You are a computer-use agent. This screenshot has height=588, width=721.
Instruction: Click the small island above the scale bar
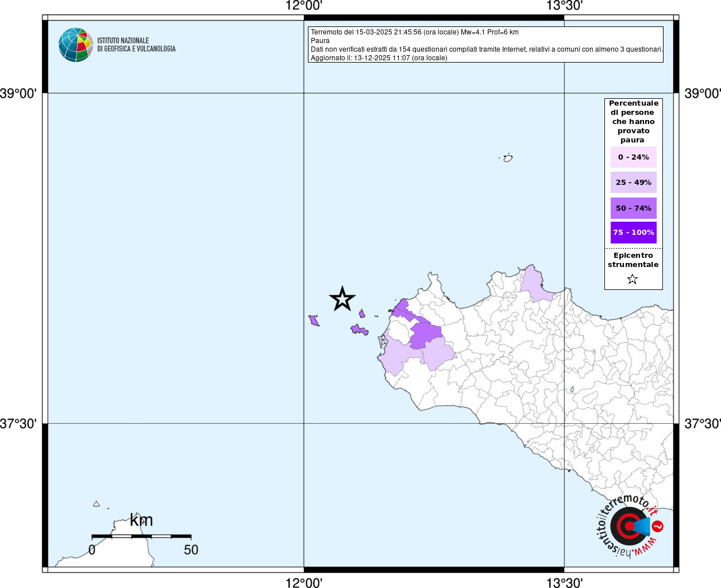[x=97, y=504]
